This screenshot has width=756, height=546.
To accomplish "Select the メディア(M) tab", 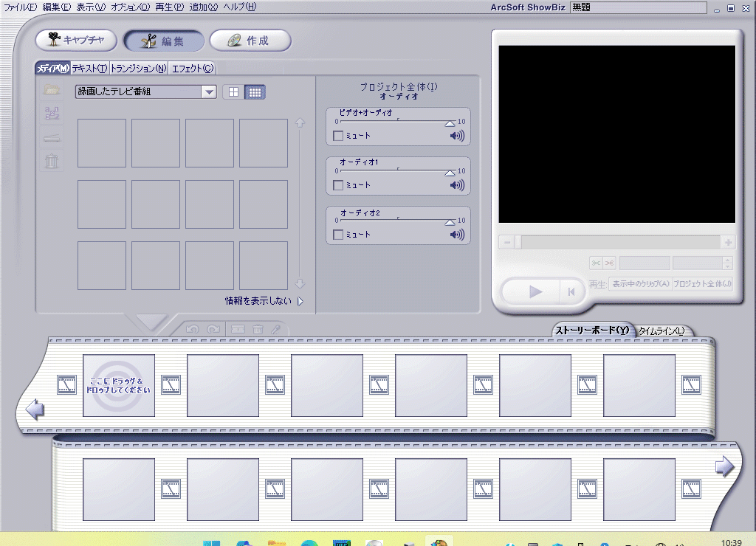I will 52,69.
